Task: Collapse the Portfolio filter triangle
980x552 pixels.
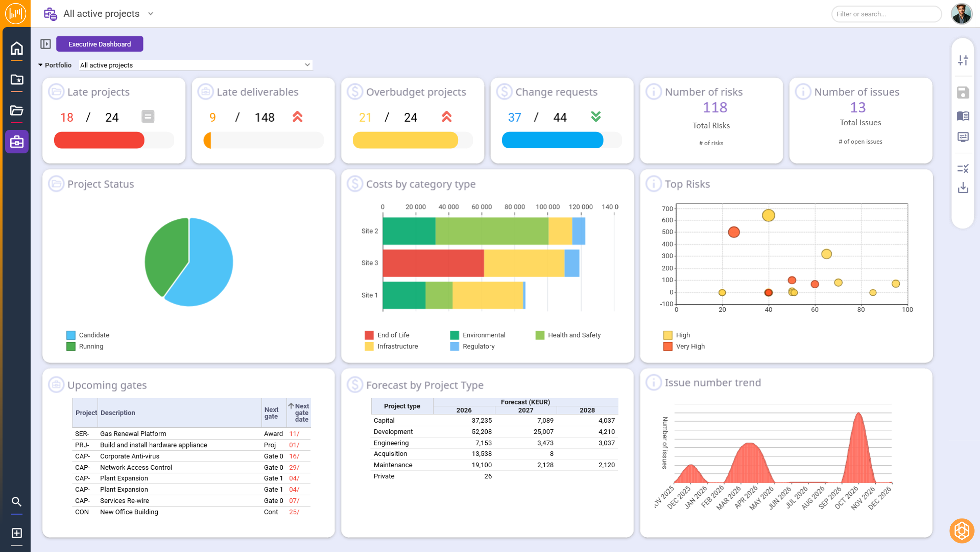Action: pos(40,65)
